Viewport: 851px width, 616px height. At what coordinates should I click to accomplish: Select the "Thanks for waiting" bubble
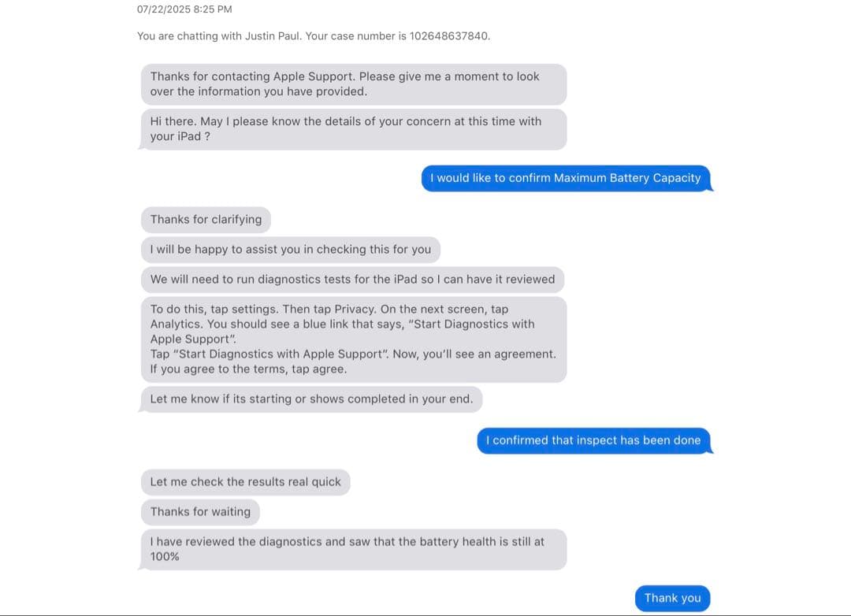point(200,512)
